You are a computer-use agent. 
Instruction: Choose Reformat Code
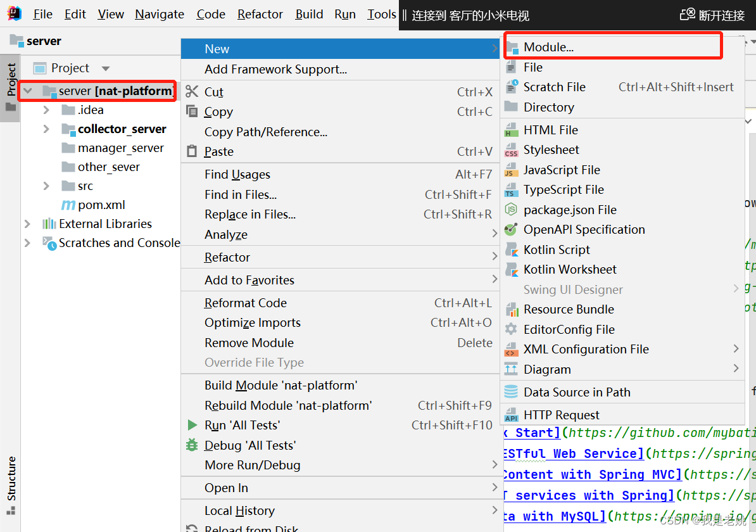(340, 302)
